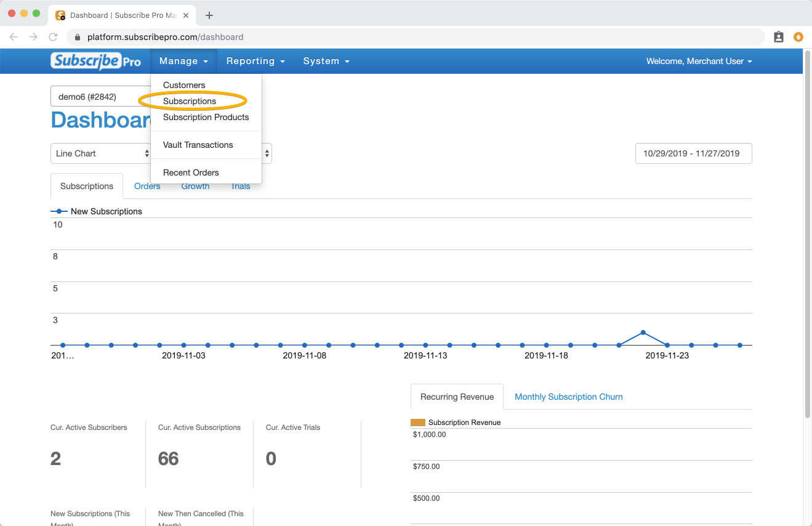Click the Cur. Active Trials value 0
The image size is (812, 526).
tap(271, 459)
